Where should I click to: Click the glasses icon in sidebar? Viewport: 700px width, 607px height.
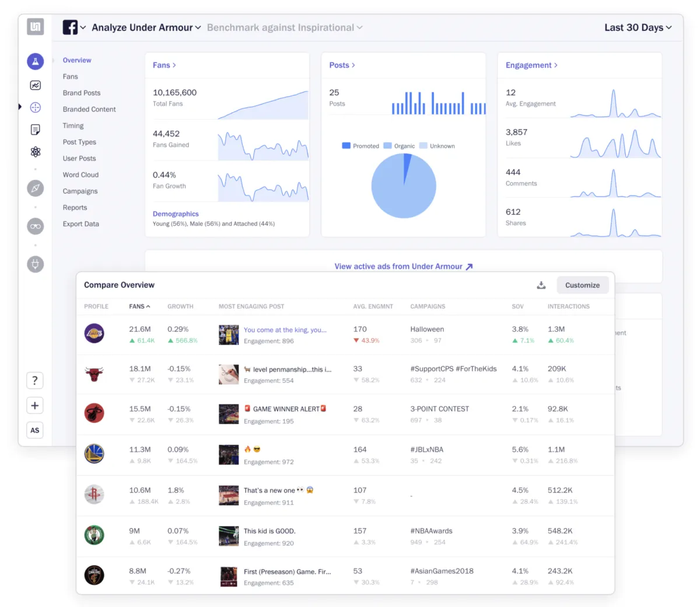[x=35, y=226]
